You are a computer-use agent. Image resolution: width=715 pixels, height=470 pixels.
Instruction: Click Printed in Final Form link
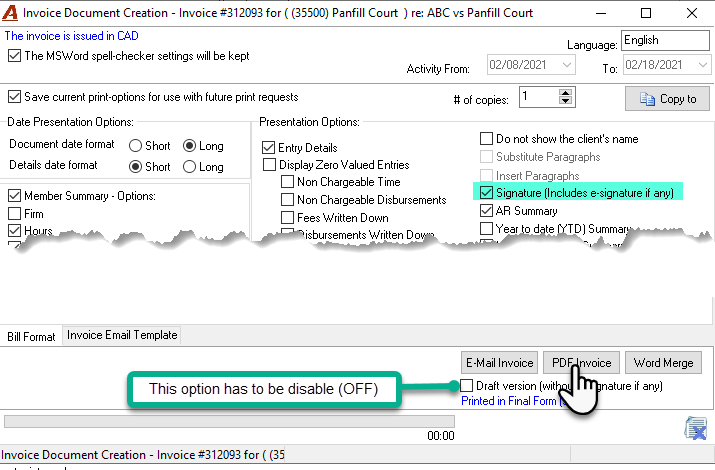tap(508, 401)
